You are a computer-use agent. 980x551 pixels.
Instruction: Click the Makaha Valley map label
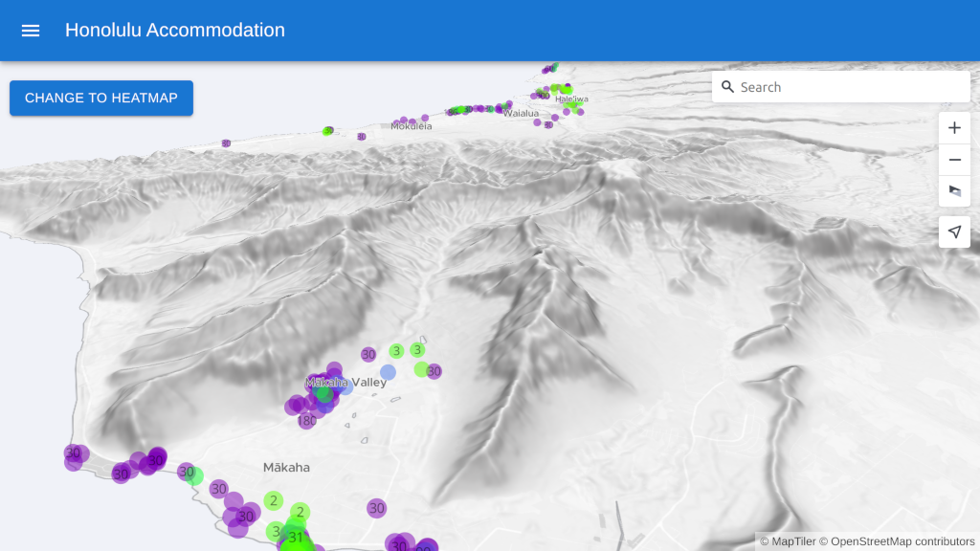tap(346, 383)
